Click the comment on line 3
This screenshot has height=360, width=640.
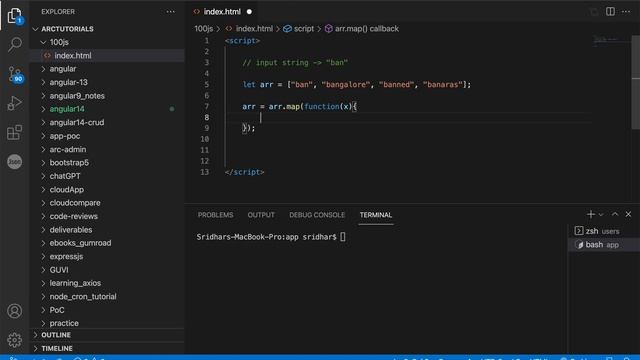(295, 62)
